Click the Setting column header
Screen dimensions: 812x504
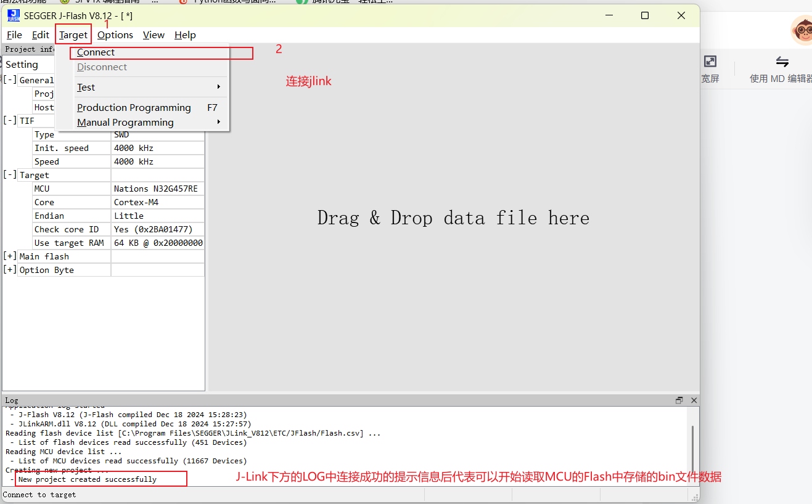tap(29, 65)
